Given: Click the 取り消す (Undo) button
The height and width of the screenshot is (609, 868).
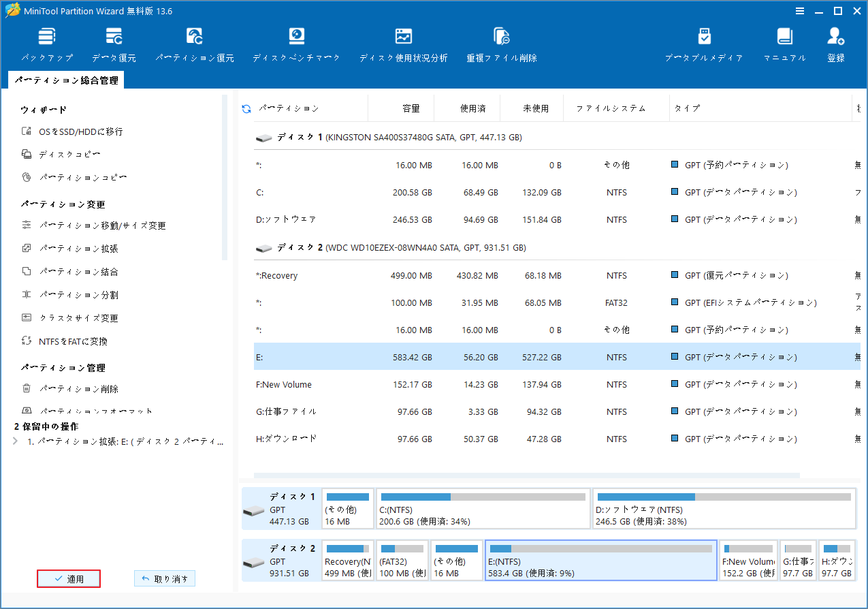Looking at the screenshot, I should [164, 578].
